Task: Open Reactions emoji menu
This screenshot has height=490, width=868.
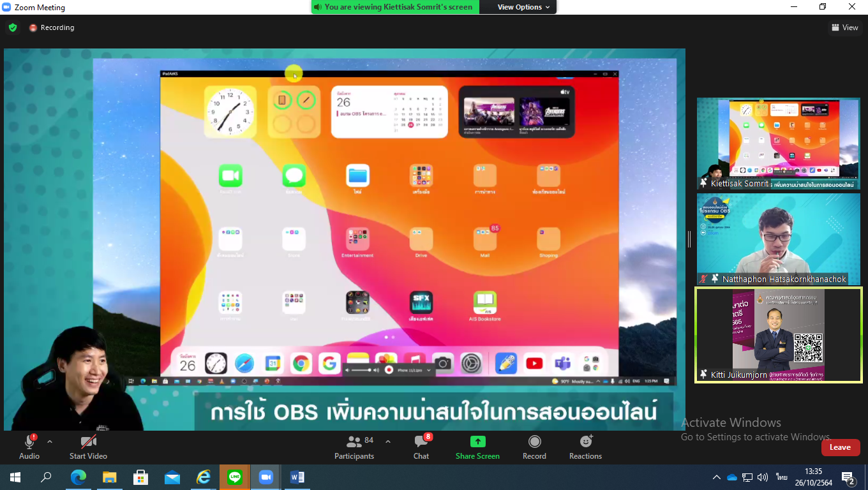Action: point(585,447)
